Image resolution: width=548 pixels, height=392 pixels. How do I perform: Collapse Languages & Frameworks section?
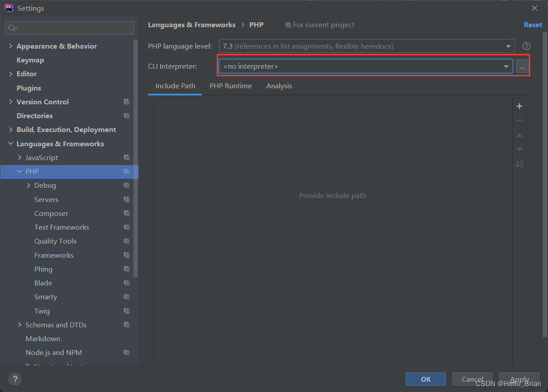(x=11, y=144)
